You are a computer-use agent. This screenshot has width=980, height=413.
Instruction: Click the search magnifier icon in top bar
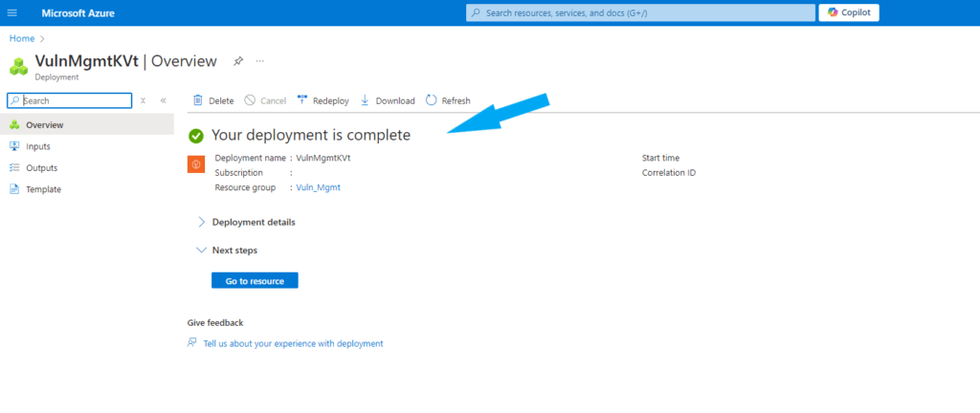coord(476,12)
